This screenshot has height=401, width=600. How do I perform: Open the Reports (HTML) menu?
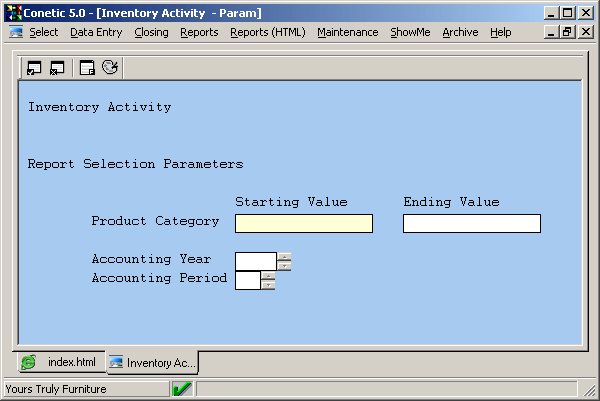[267, 32]
